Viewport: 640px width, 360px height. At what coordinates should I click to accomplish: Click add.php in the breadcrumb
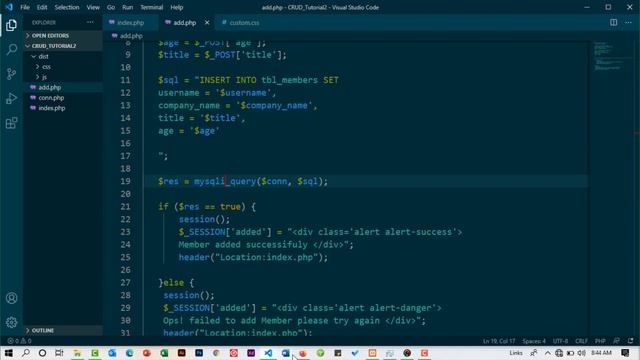coord(131,36)
